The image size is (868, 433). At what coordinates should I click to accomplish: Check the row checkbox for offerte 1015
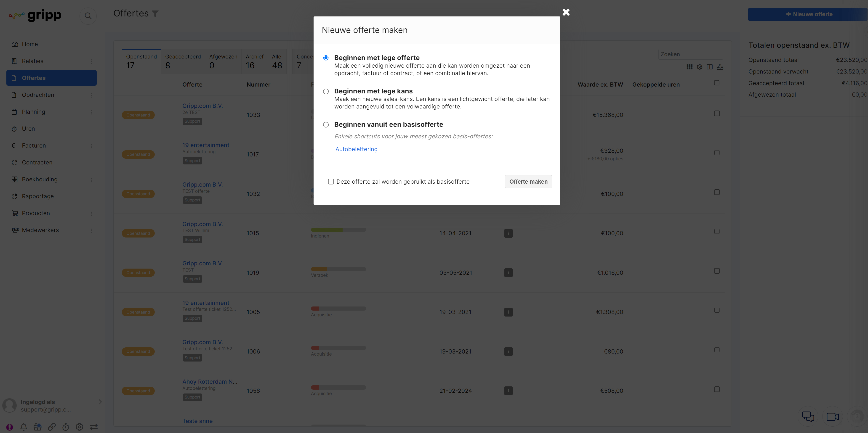(717, 232)
